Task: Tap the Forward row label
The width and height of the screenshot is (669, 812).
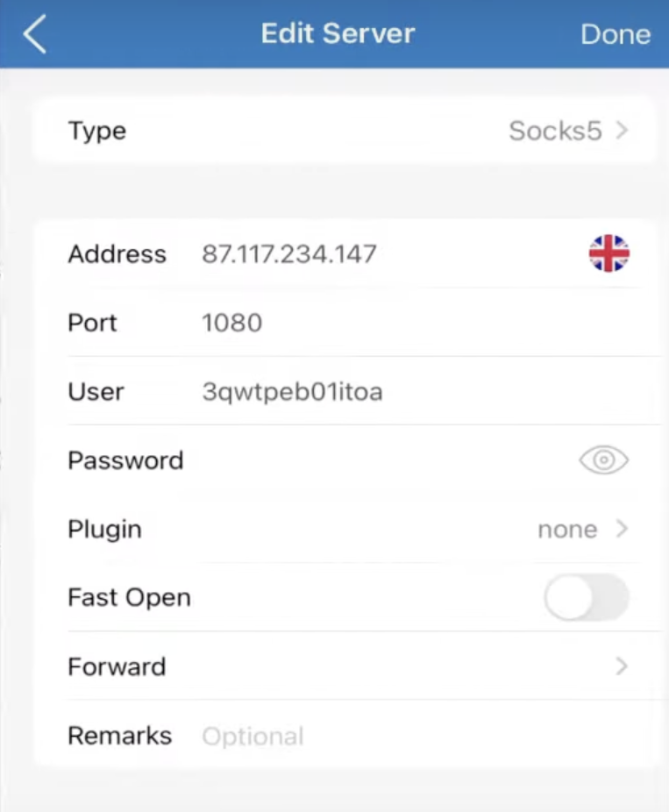Action: pyautogui.click(x=117, y=667)
